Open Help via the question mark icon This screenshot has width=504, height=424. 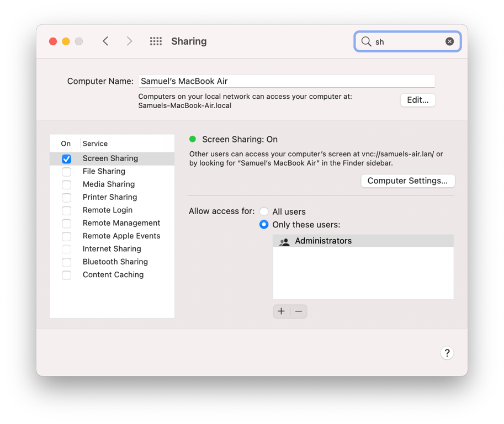pos(447,353)
